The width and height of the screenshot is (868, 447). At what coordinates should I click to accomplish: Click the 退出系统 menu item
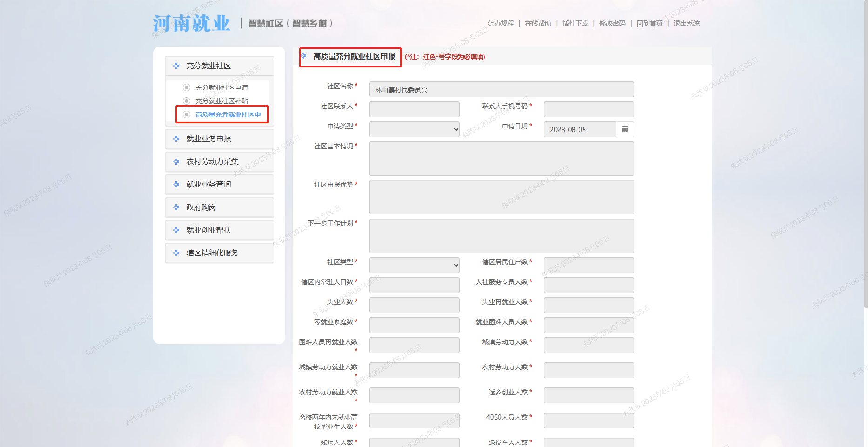pos(686,23)
